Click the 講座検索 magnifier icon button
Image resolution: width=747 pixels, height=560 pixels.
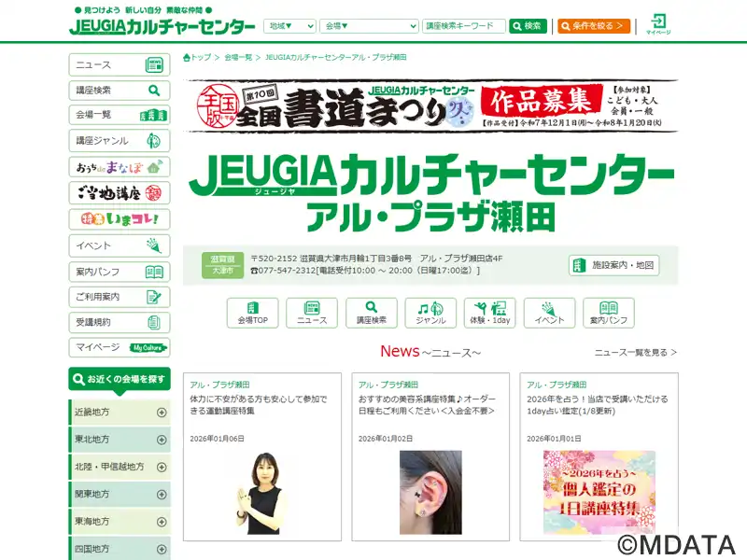pos(372,313)
